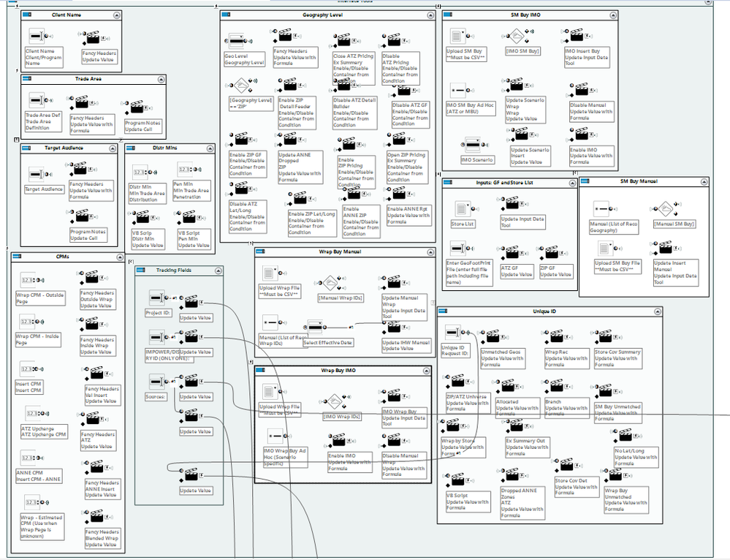
Task: Select the Select Effective Date tool
Action: point(315,327)
